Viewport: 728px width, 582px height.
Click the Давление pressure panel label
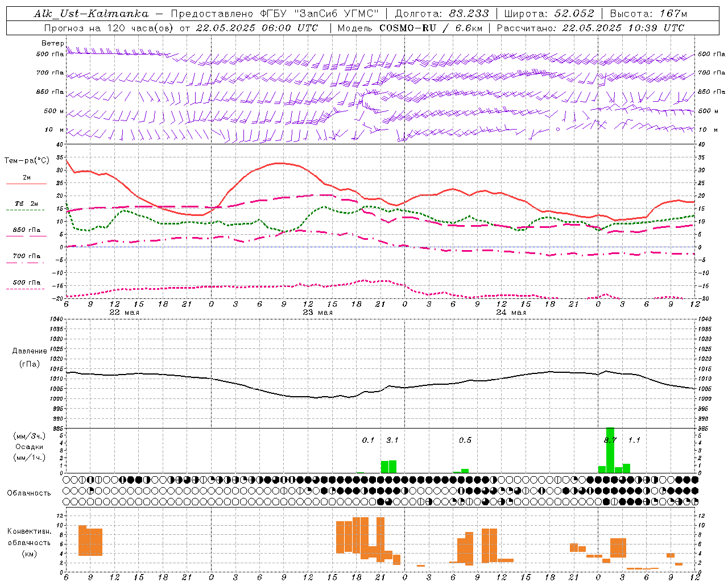click(x=30, y=351)
